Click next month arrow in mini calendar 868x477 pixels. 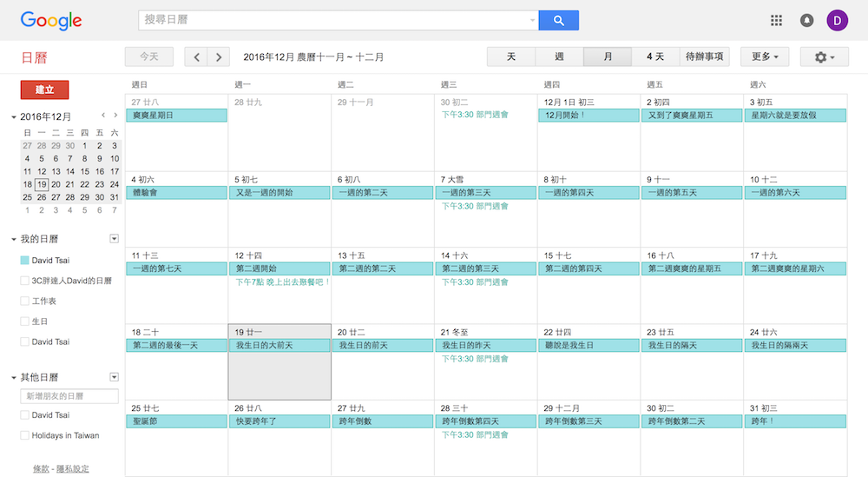point(115,116)
